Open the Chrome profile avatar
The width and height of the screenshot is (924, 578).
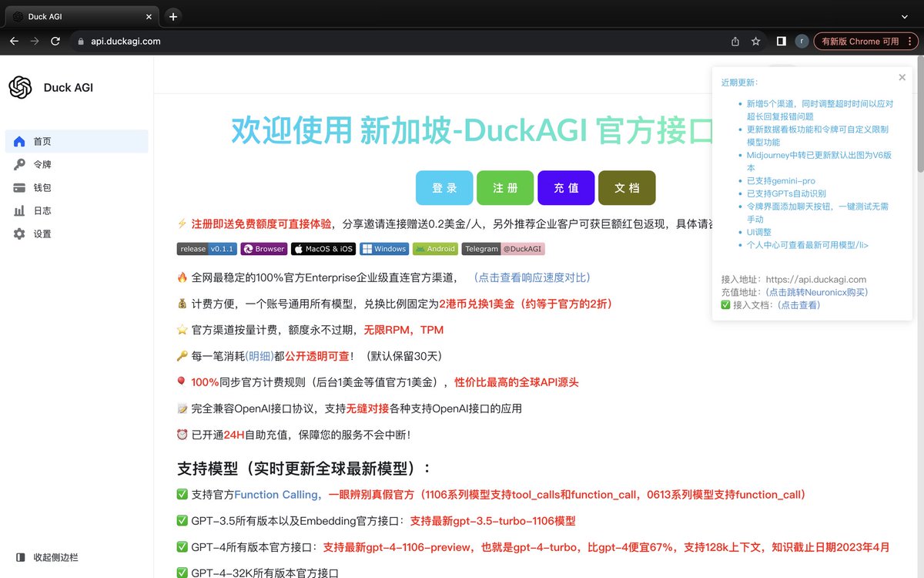(802, 41)
